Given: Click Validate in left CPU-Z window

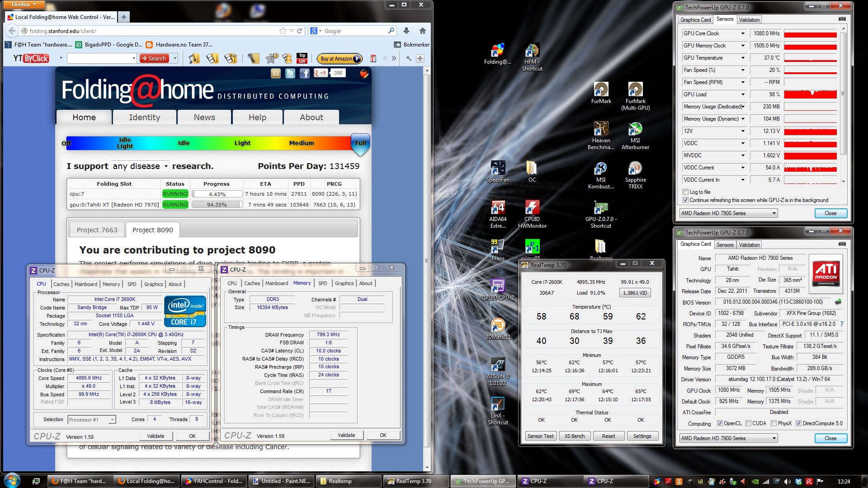Looking at the screenshot, I should [x=156, y=436].
